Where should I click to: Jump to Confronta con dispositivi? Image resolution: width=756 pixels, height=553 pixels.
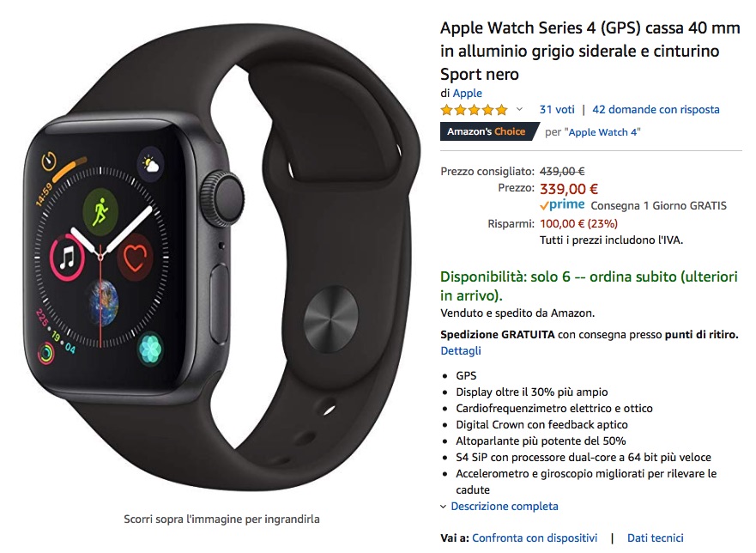[535, 538]
